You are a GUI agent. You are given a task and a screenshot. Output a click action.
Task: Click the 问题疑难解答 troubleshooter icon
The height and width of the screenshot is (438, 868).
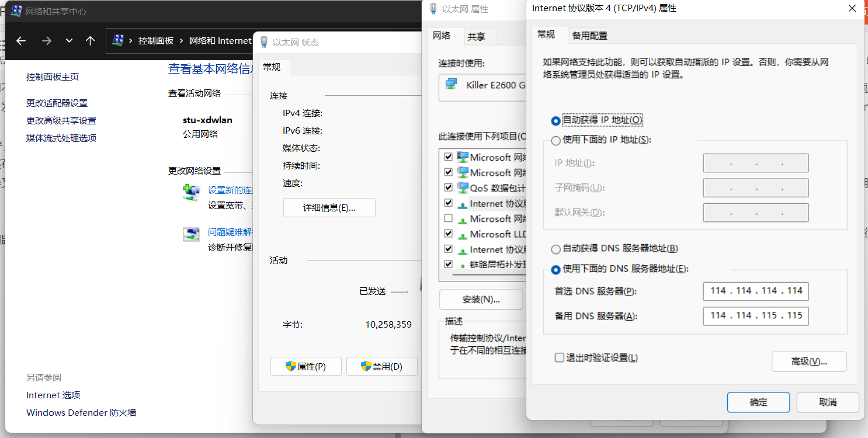[191, 234]
